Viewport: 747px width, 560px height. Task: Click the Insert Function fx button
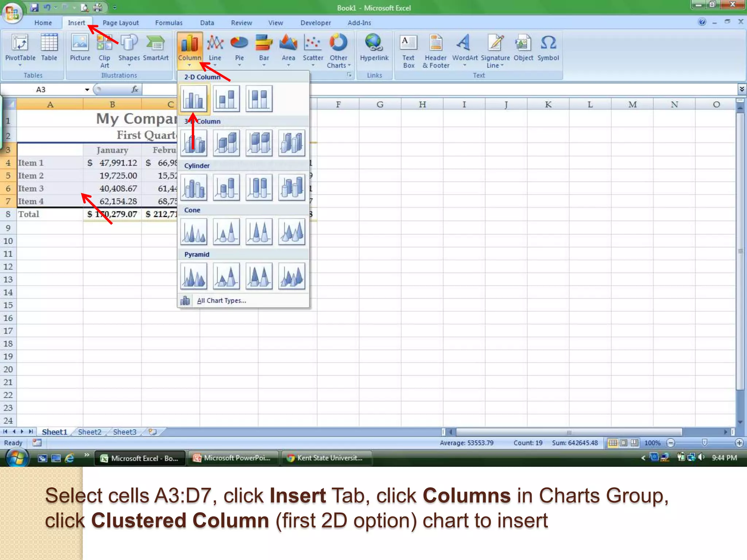(x=135, y=89)
